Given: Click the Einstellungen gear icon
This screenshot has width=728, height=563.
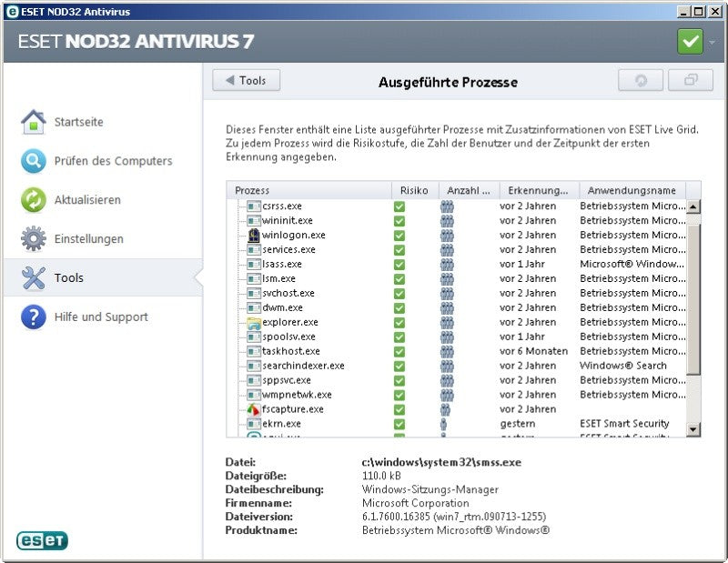Looking at the screenshot, I should 34,238.
